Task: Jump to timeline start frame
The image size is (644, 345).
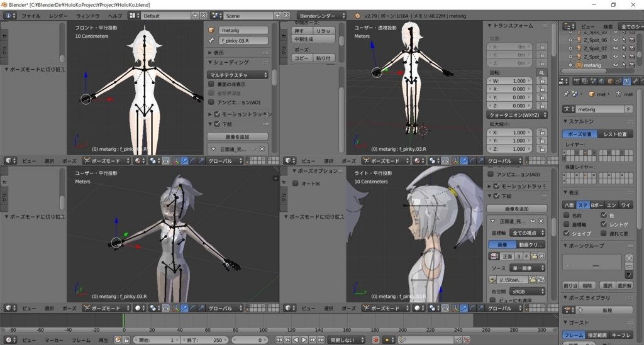Action: click(x=279, y=340)
